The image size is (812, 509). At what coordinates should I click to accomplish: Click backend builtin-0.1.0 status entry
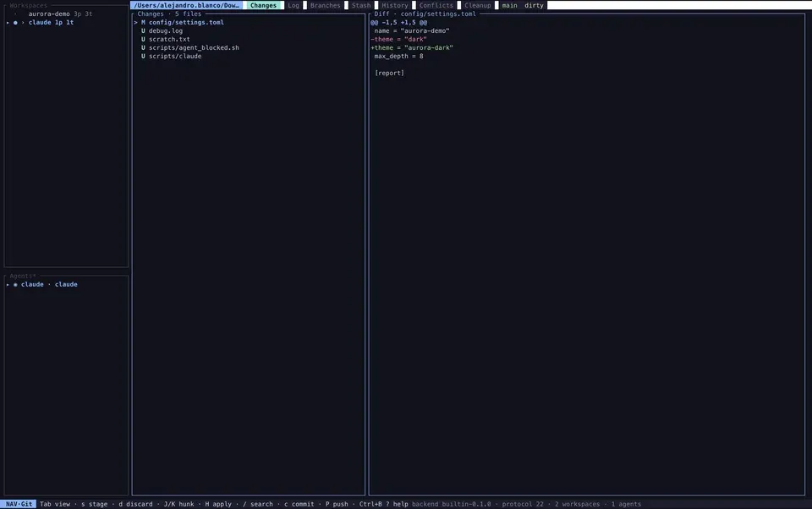(451, 504)
